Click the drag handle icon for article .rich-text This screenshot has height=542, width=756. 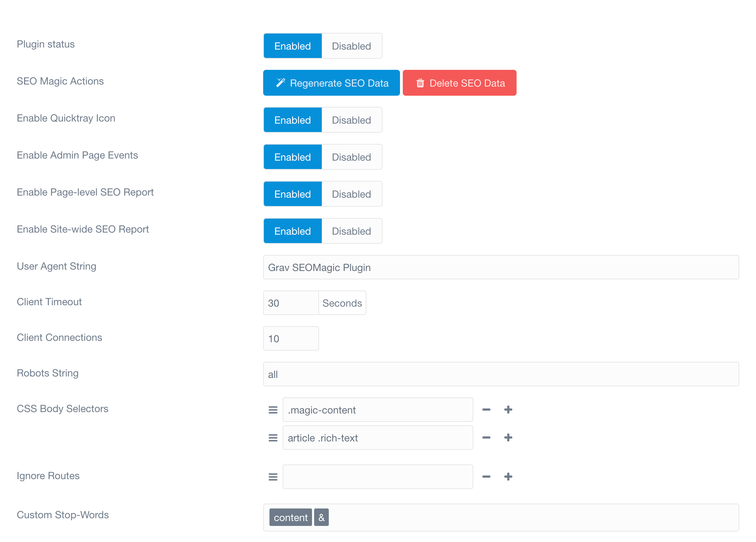(273, 438)
